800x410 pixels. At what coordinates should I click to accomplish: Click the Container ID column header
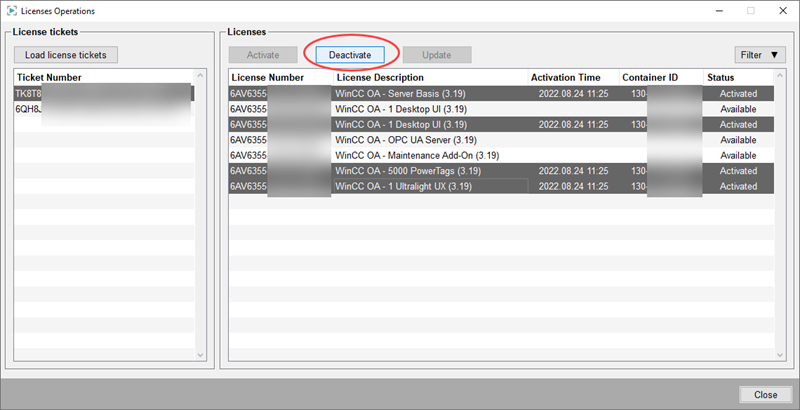(661, 78)
